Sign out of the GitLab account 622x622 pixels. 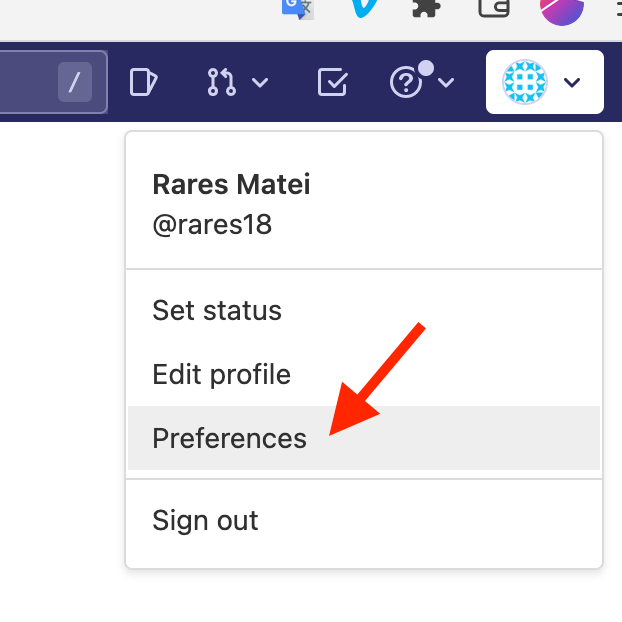click(205, 520)
